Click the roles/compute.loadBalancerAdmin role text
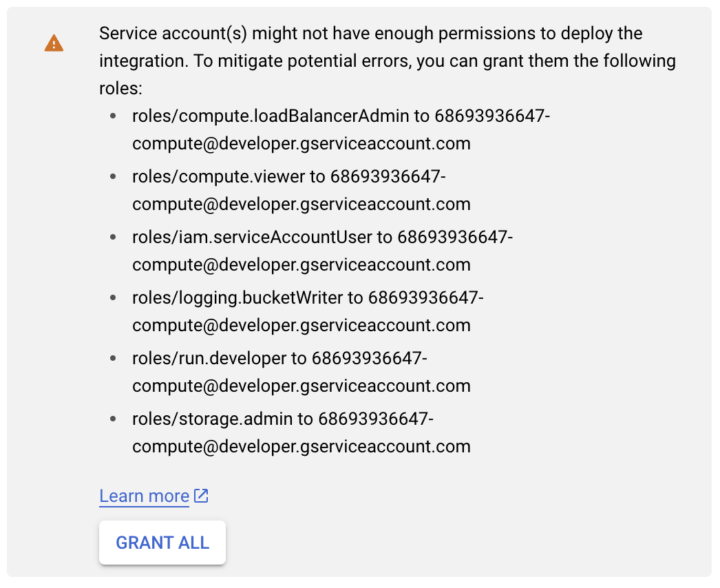This screenshot has height=588, width=720. (x=271, y=116)
